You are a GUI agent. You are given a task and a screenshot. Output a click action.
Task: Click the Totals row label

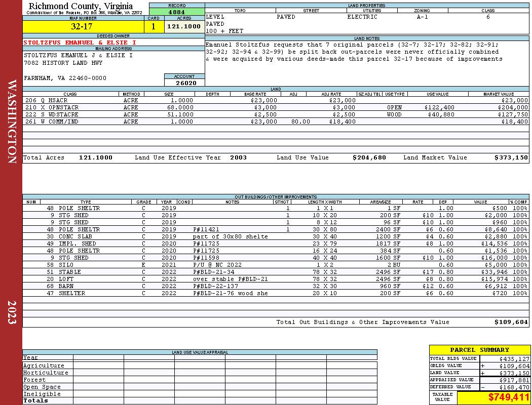pyautogui.click(x=35, y=400)
